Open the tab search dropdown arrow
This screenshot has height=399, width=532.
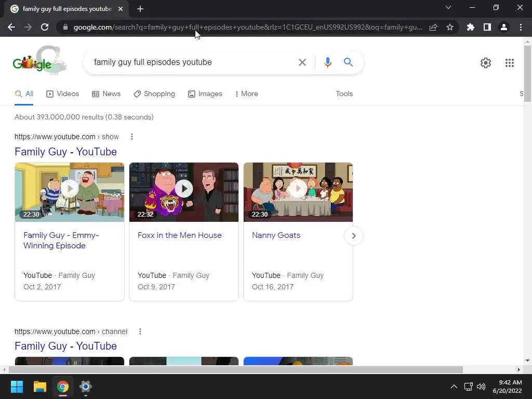pyautogui.click(x=448, y=7)
